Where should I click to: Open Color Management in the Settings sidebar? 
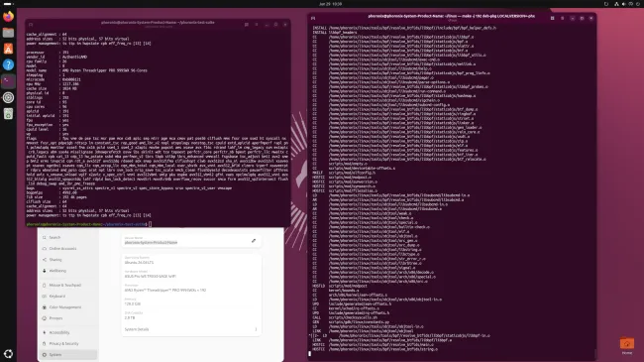(x=67, y=307)
